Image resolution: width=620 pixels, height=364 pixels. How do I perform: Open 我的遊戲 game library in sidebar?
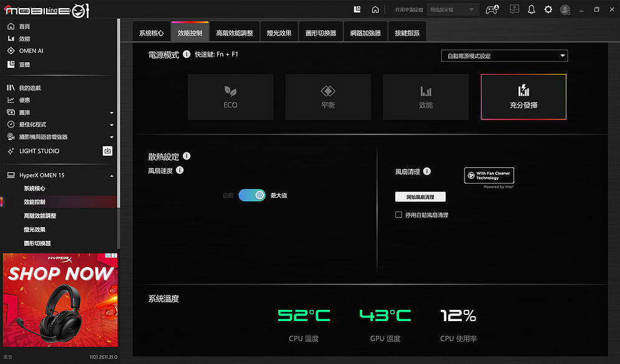[30, 88]
